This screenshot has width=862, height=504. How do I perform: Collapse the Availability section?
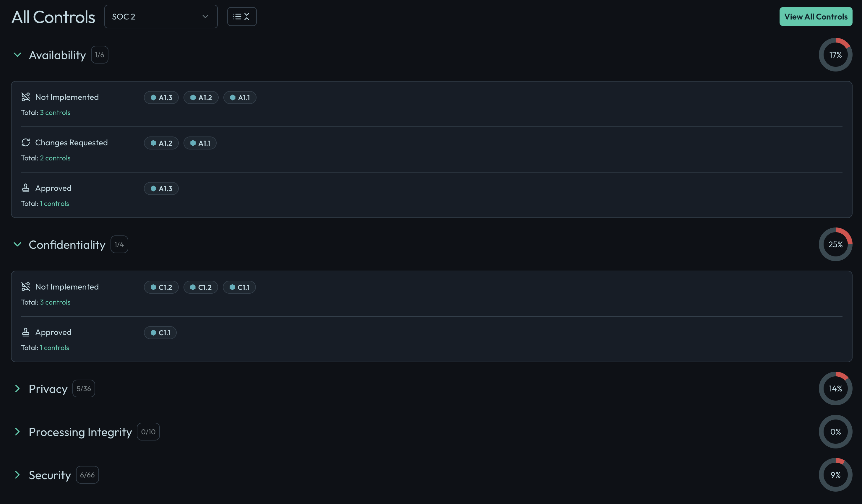tap(17, 55)
